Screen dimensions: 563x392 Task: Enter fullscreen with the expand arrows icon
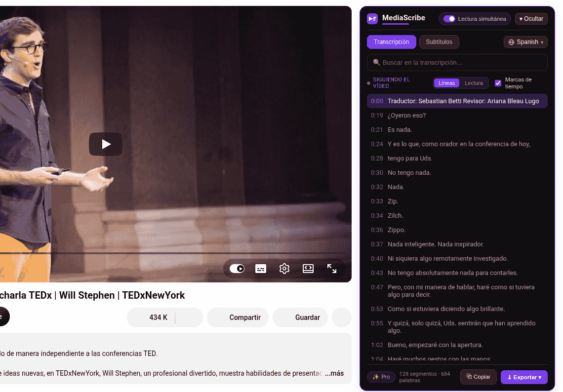pos(332,269)
